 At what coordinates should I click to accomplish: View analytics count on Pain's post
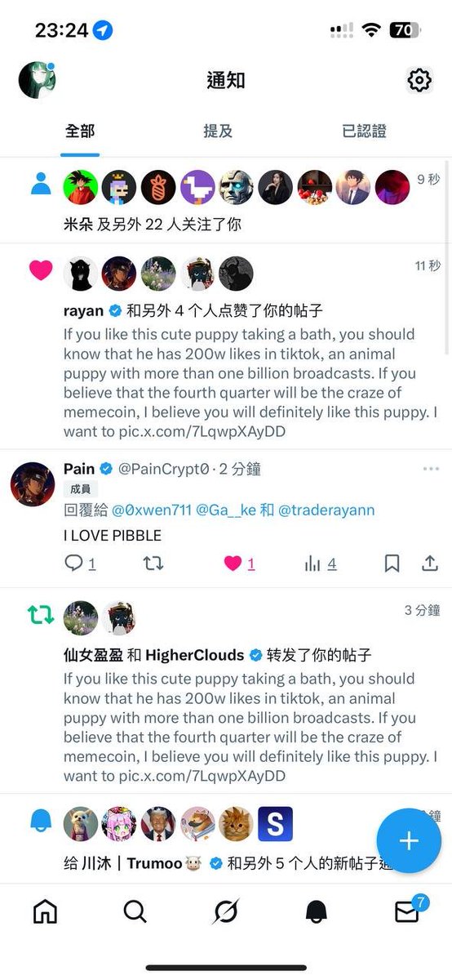320,563
